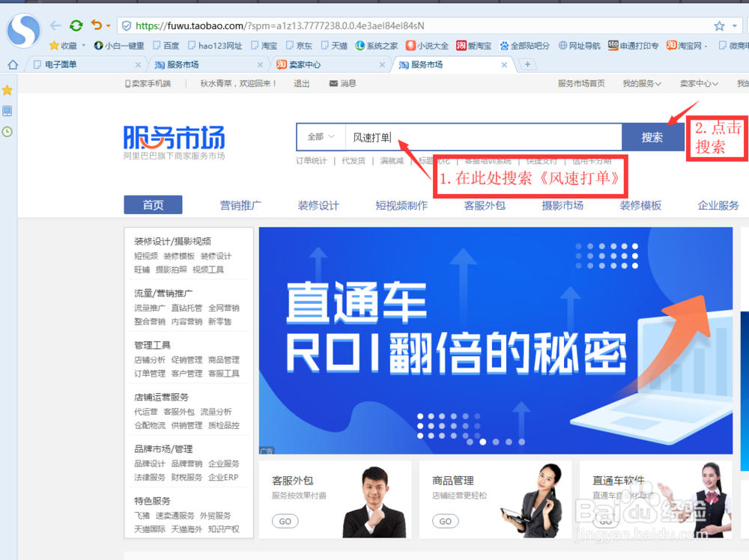Image resolution: width=749 pixels, height=560 pixels.
Task: Open favorites panel via left sidebar star
Action: 7,90
